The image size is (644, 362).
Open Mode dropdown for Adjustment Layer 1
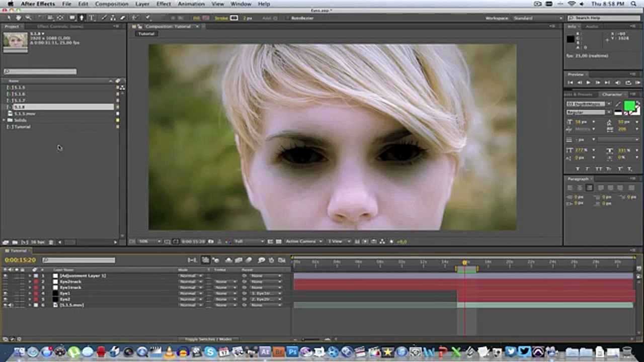coord(190,276)
